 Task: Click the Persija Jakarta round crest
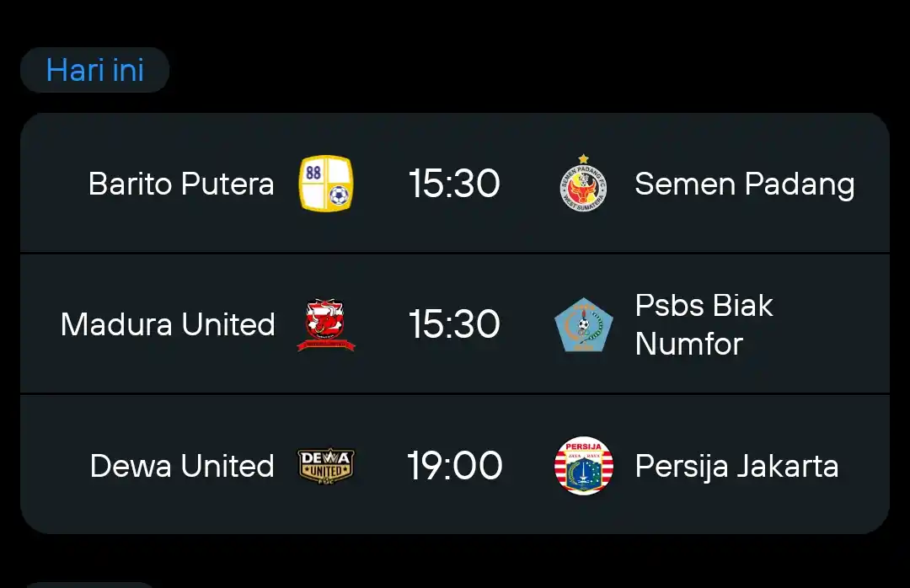pyautogui.click(x=583, y=466)
